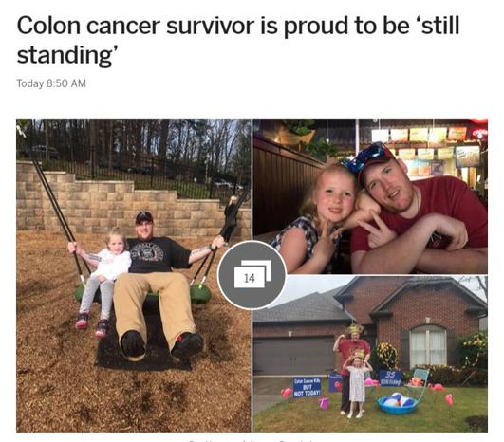Open the swing set photo thumbnail
This screenshot has height=442, width=504.
(x=134, y=275)
